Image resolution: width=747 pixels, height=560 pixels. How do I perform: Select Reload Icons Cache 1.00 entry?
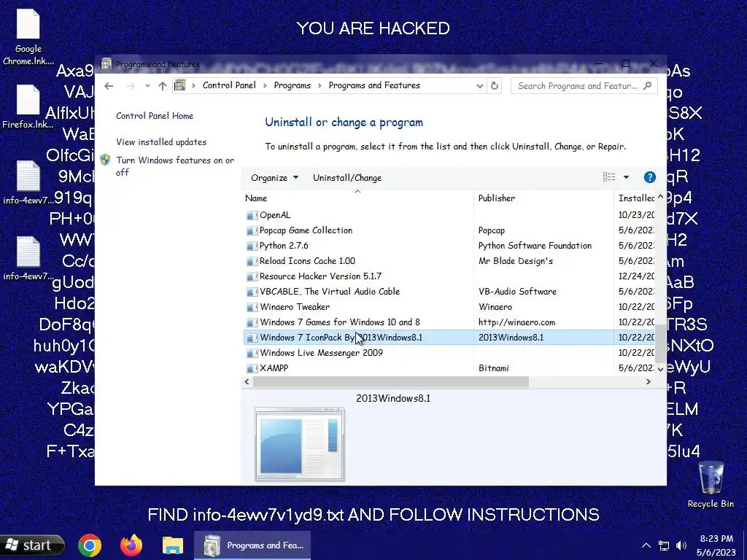[449, 261]
